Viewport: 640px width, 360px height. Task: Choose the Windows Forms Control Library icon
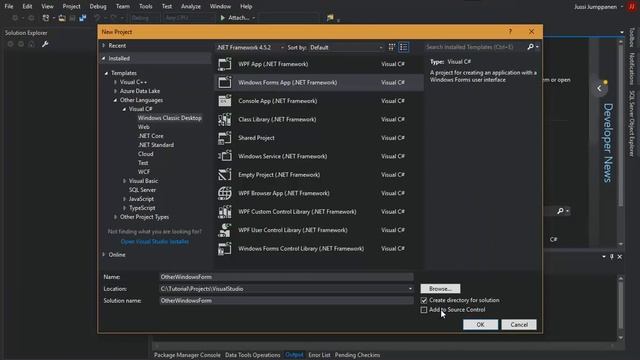pyautogui.click(x=224, y=249)
